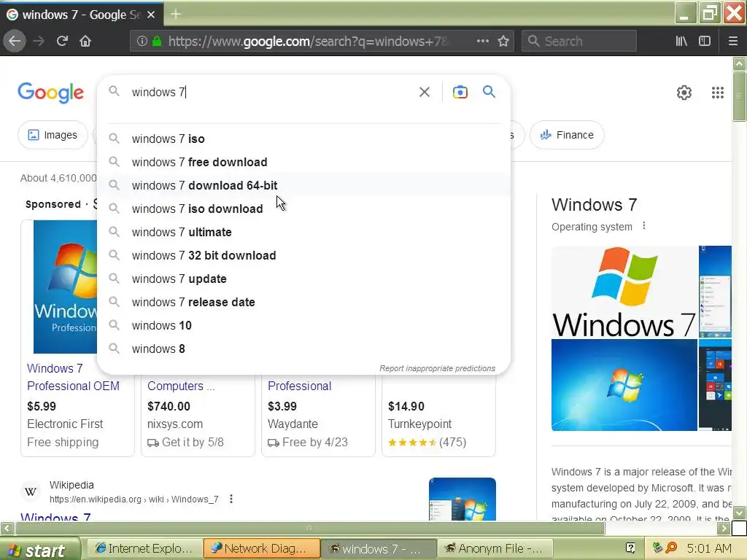Go back with the browser back arrow
747x560 pixels.
point(15,42)
